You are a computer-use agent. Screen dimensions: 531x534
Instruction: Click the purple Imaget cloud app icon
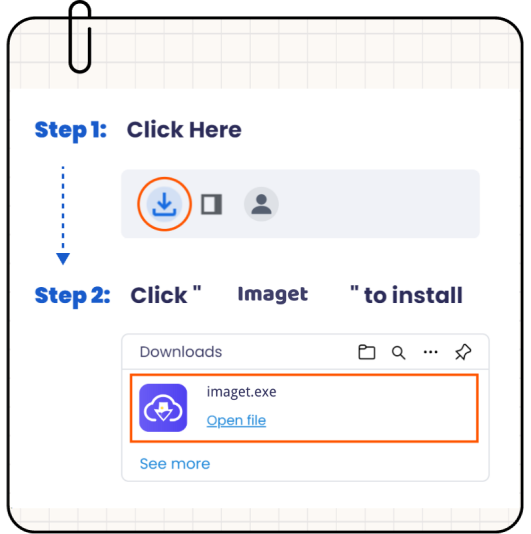click(x=163, y=408)
